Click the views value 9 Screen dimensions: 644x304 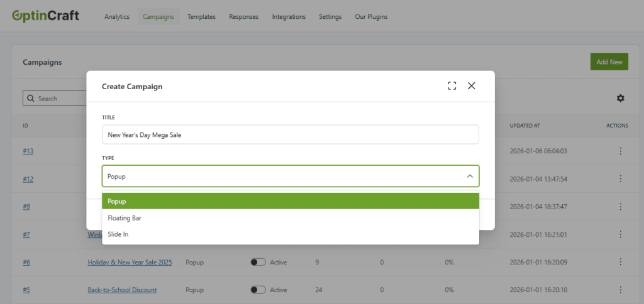pos(317,262)
